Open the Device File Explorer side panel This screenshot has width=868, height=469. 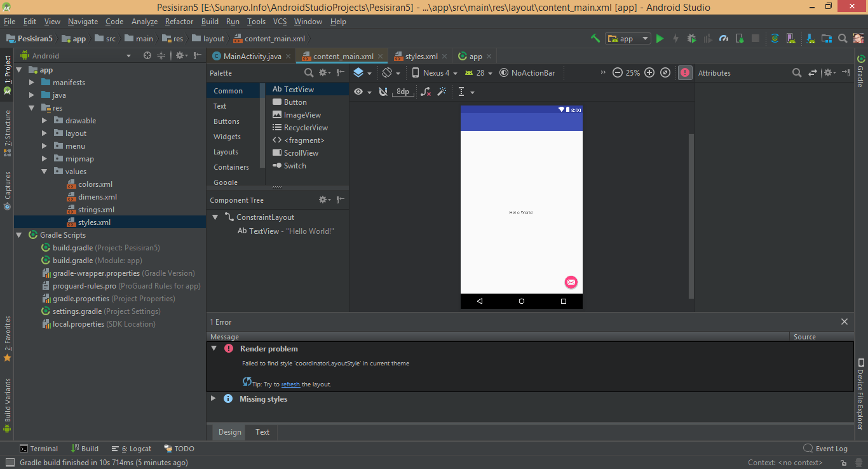click(x=860, y=394)
